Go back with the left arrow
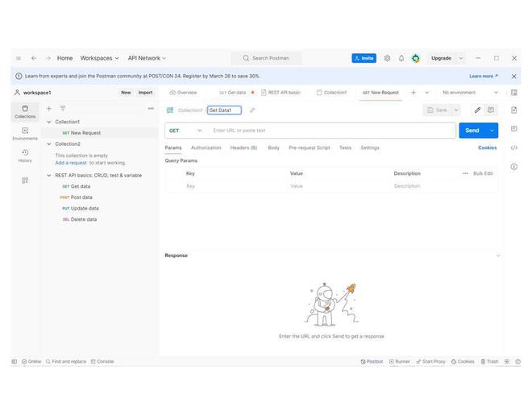Screen dimensions: 532x399 (34, 58)
